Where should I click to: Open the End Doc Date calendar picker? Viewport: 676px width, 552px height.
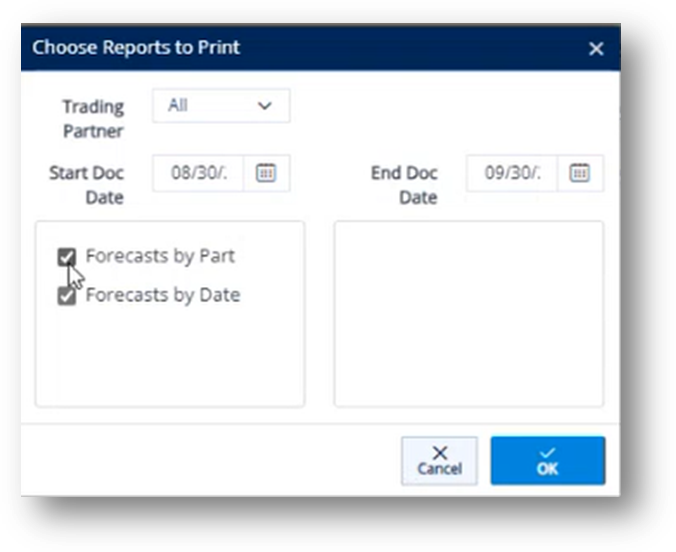click(x=579, y=173)
